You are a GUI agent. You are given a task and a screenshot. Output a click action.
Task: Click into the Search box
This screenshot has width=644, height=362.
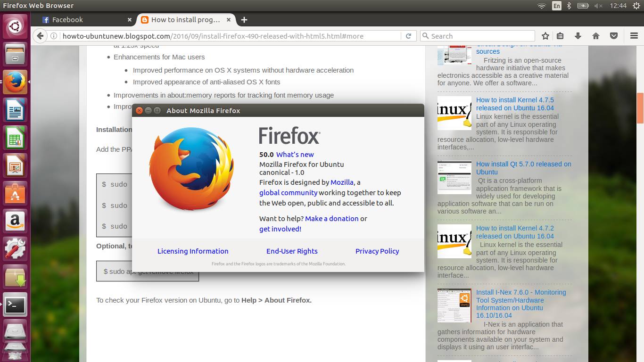[477, 36]
